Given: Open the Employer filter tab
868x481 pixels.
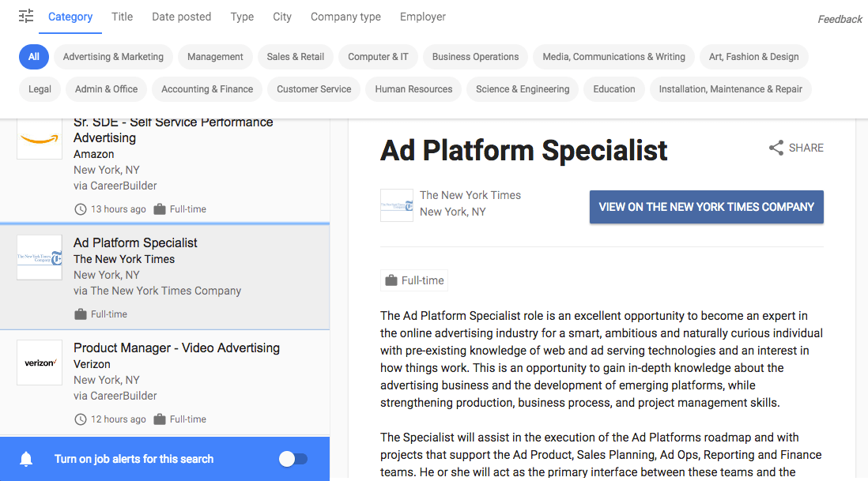Looking at the screenshot, I should [x=422, y=16].
